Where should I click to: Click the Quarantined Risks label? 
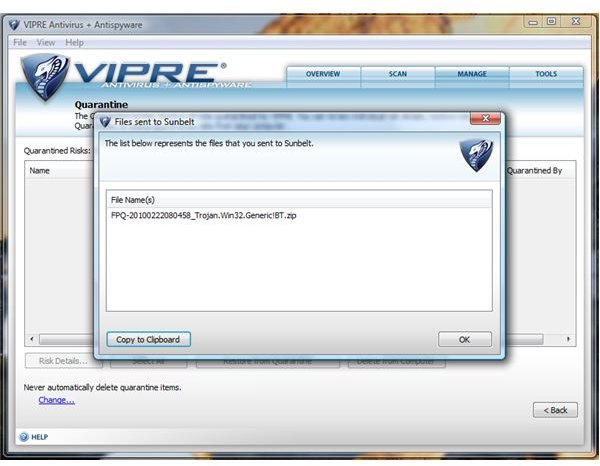point(57,151)
